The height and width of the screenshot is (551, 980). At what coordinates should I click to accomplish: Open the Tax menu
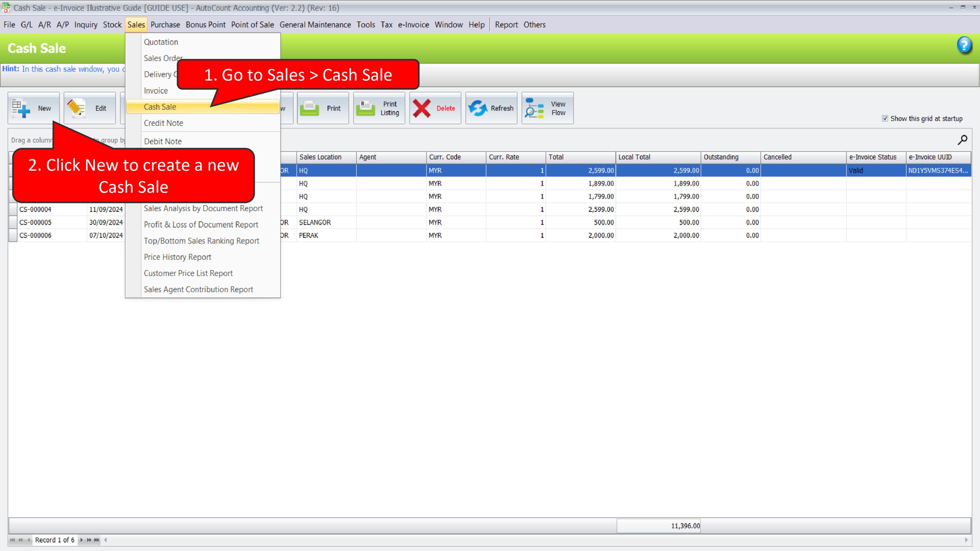pyautogui.click(x=386, y=24)
